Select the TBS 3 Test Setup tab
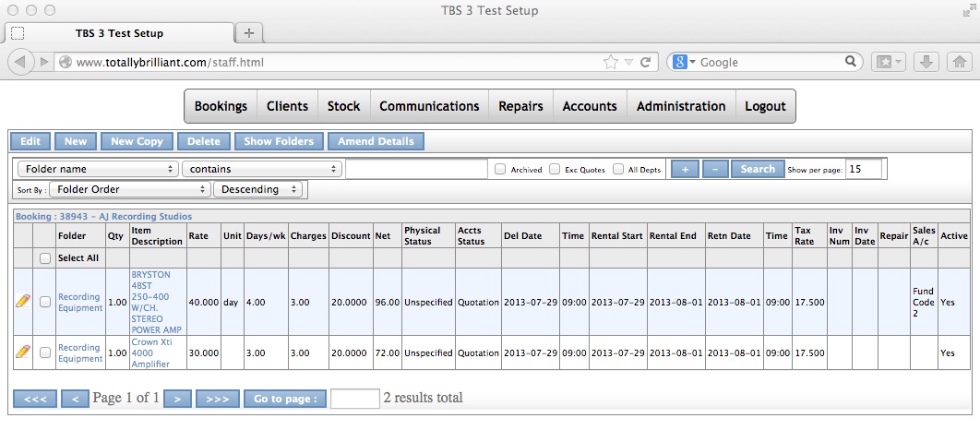980x442 pixels. [x=119, y=33]
